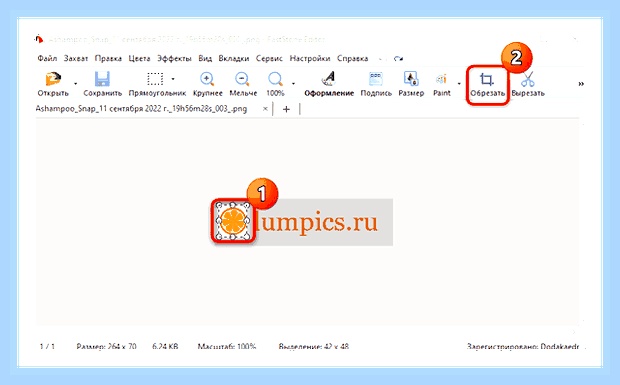Select the Прямоугольник selection tool
This screenshot has height=385, width=620.
point(157,84)
